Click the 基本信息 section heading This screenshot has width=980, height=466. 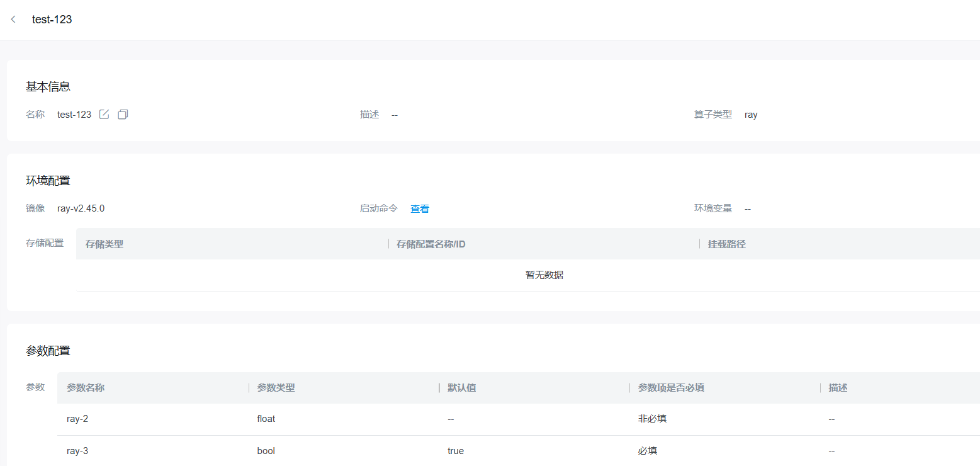pyautogui.click(x=48, y=87)
